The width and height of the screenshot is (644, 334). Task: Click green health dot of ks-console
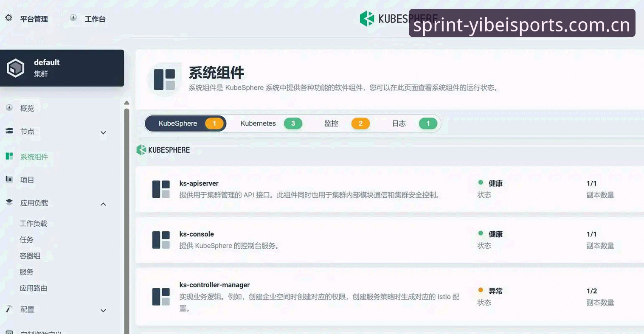pyautogui.click(x=481, y=233)
